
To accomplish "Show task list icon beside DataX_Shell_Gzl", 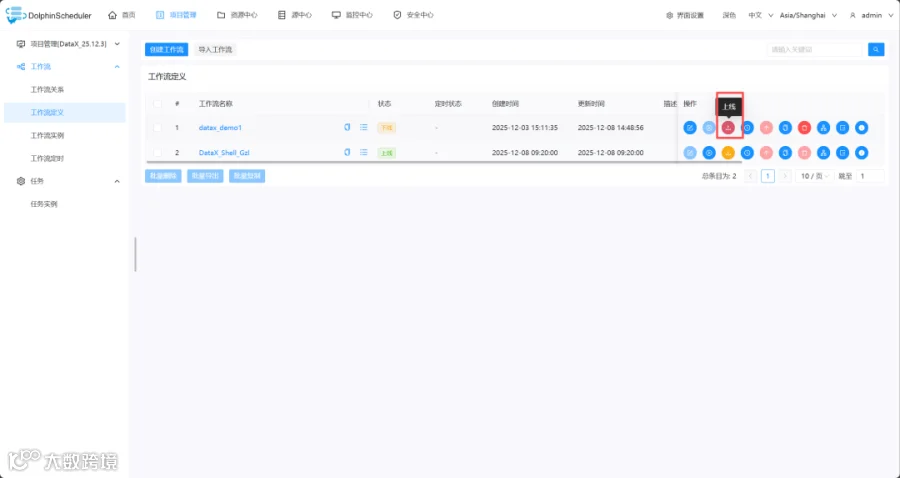I will (x=363, y=153).
